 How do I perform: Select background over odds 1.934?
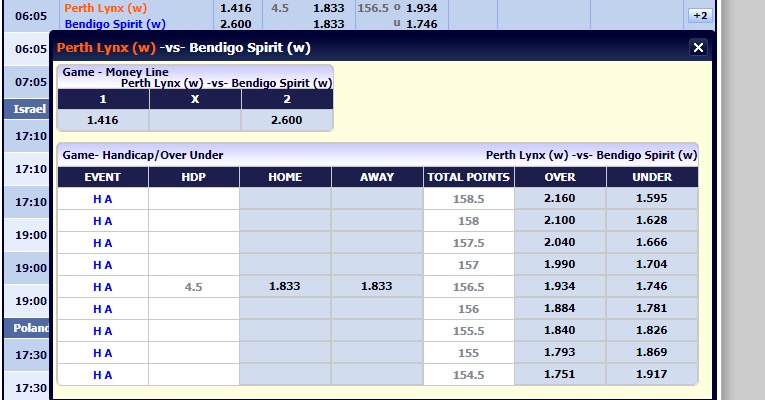422,8
